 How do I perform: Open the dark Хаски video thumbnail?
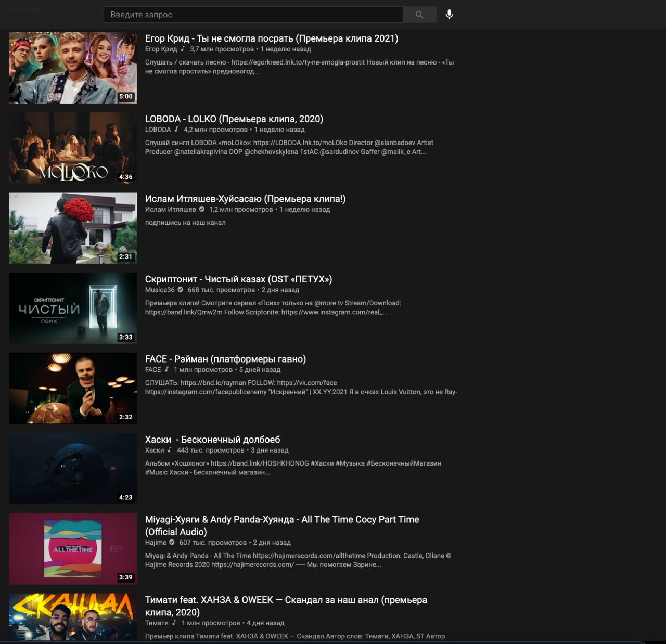(x=73, y=469)
